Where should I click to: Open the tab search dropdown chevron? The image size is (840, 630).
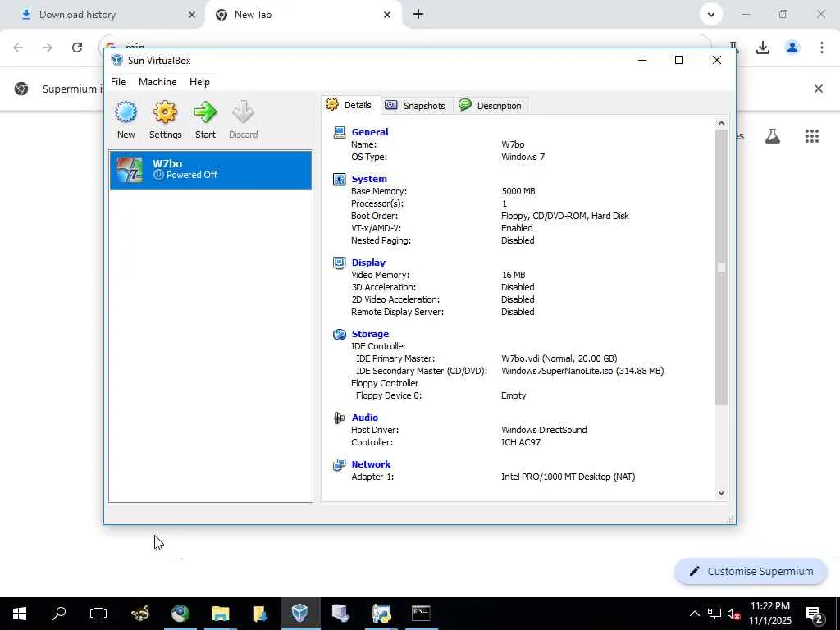click(x=711, y=15)
